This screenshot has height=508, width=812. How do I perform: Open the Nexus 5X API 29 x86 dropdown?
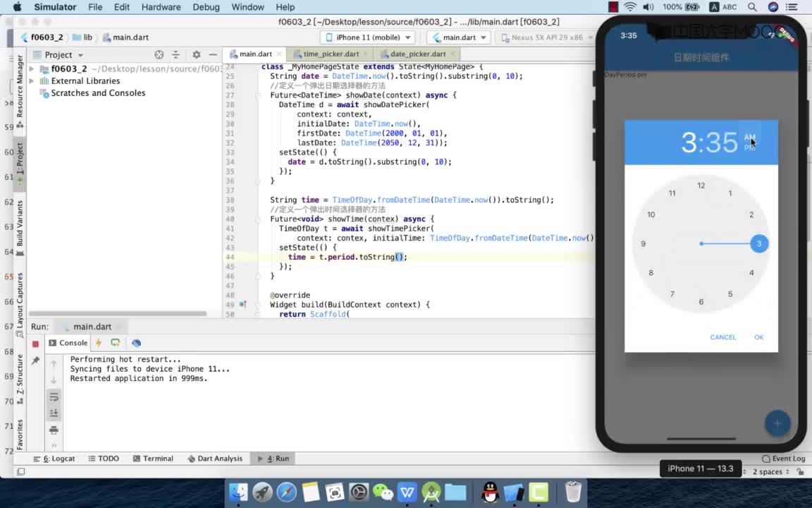pyautogui.click(x=546, y=37)
